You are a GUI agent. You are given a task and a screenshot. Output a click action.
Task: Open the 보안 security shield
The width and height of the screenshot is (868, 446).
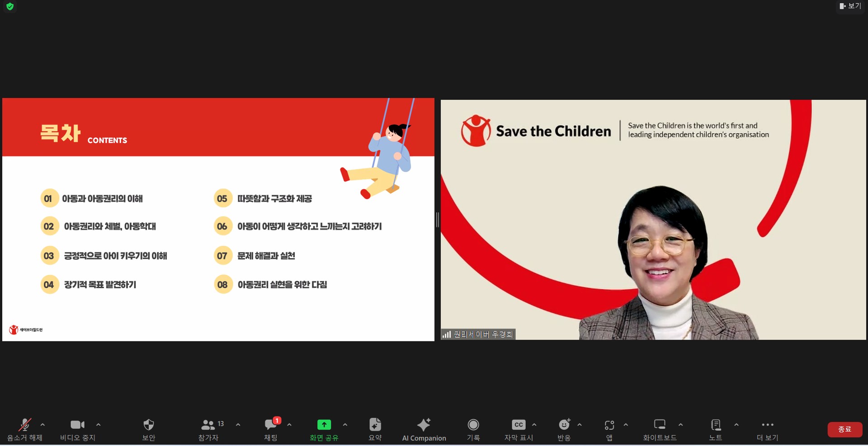coord(149,430)
